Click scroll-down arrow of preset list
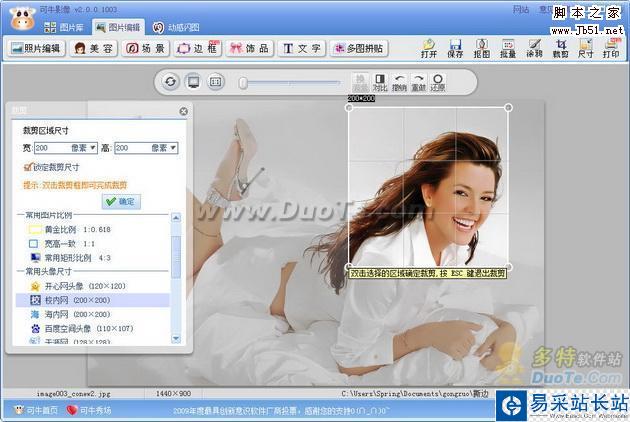The width and height of the screenshot is (630, 422). click(176, 339)
